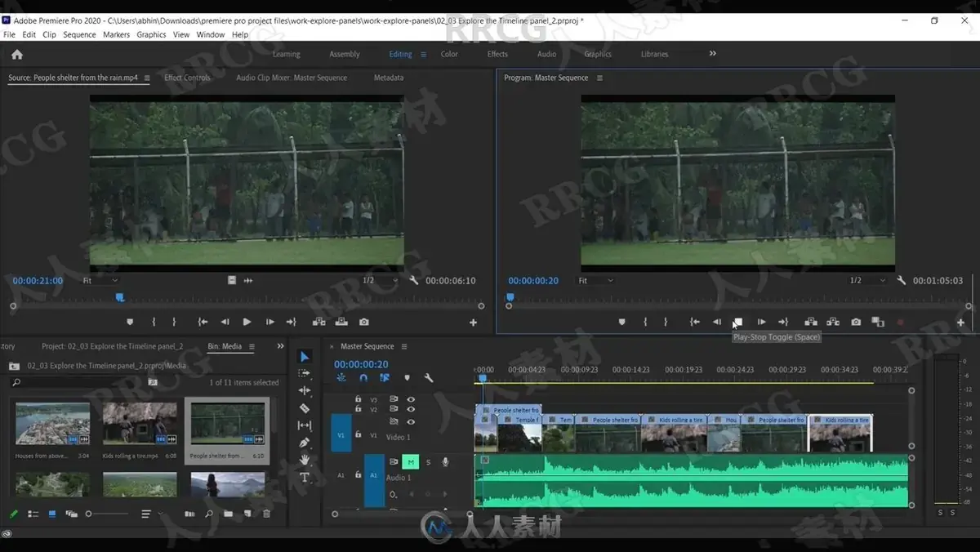
Task: Click Lift button in Program monitor
Action: click(811, 322)
